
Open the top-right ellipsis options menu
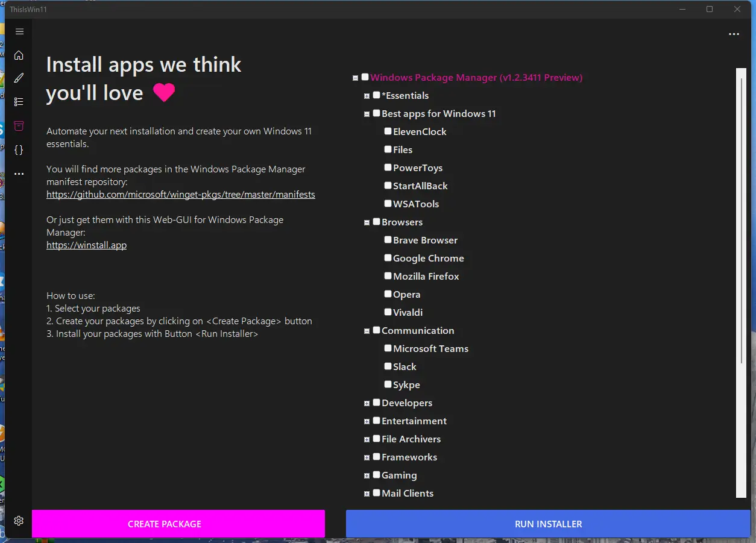click(x=734, y=34)
